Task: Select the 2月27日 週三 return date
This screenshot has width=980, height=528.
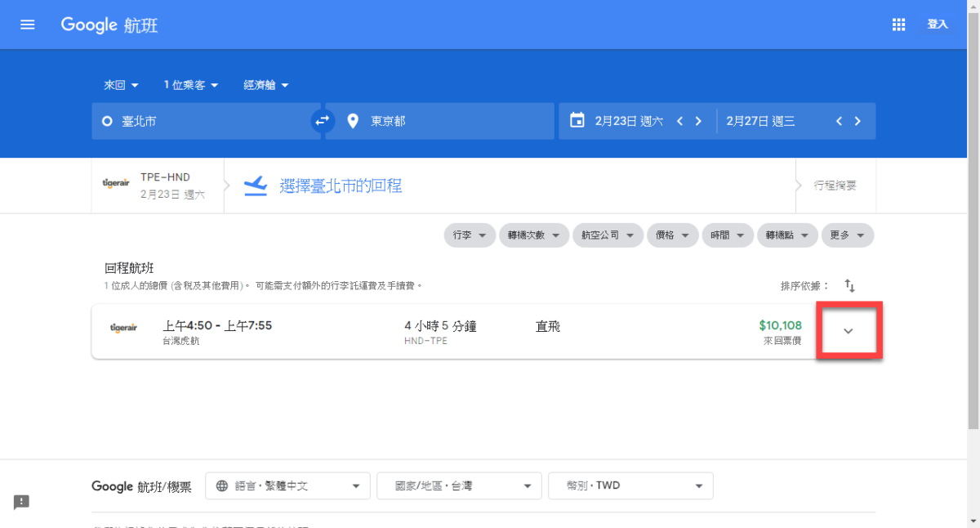Action: point(760,121)
